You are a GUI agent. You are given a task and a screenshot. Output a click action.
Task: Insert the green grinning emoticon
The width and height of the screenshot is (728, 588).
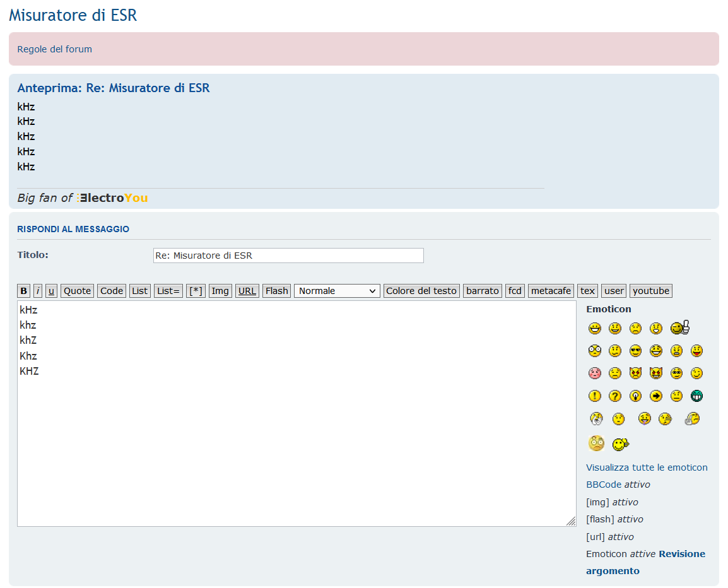[x=696, y=396]
